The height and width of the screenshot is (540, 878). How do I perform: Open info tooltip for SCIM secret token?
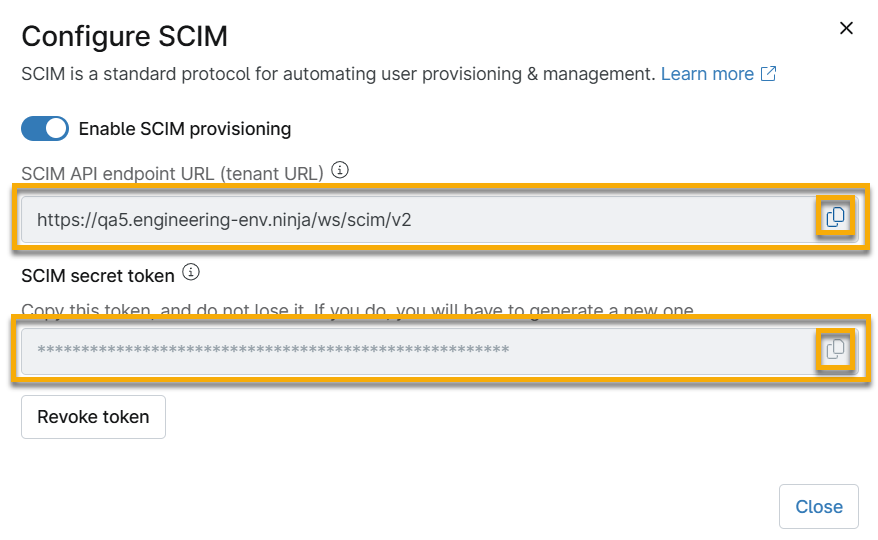191,272
